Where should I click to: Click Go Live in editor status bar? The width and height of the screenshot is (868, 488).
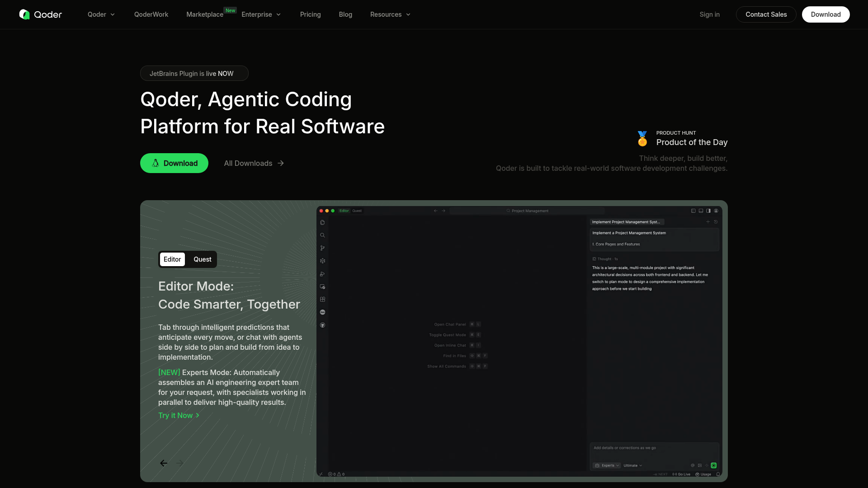coord(681,474)
